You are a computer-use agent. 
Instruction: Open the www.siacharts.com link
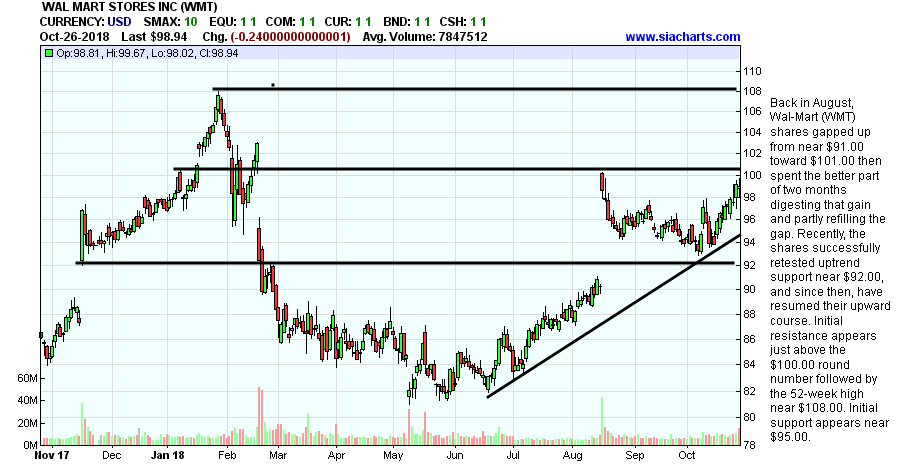click(683, 37)
